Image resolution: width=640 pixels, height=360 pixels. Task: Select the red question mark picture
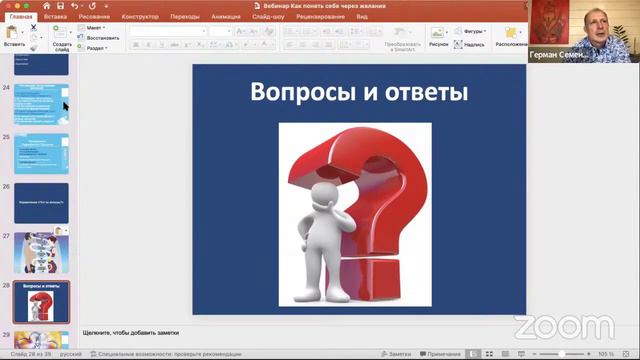point(355,214)
